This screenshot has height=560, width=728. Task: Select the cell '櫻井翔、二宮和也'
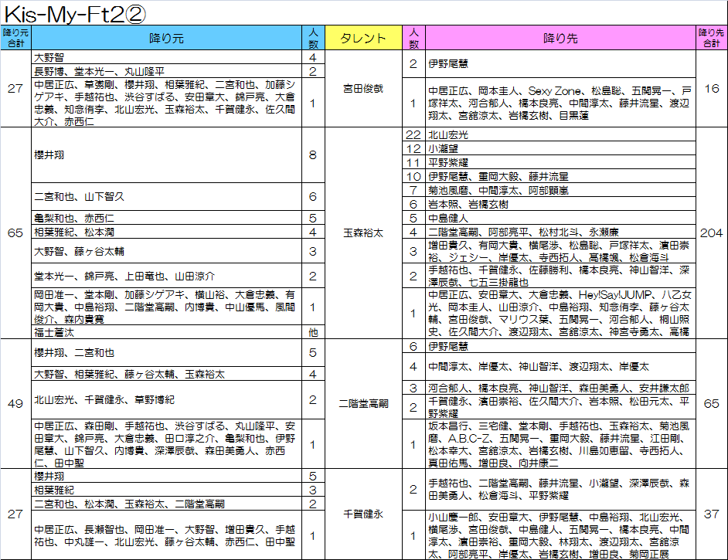coord(166,353)
